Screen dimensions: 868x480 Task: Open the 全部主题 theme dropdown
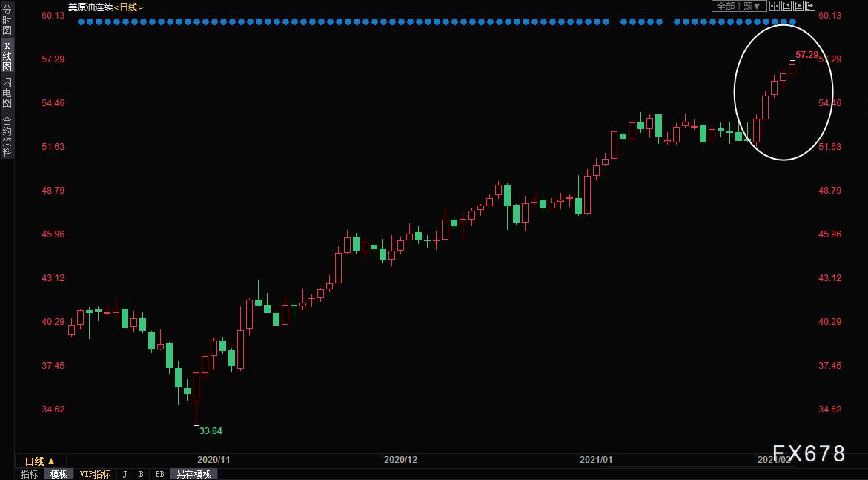tap(739, 6)
